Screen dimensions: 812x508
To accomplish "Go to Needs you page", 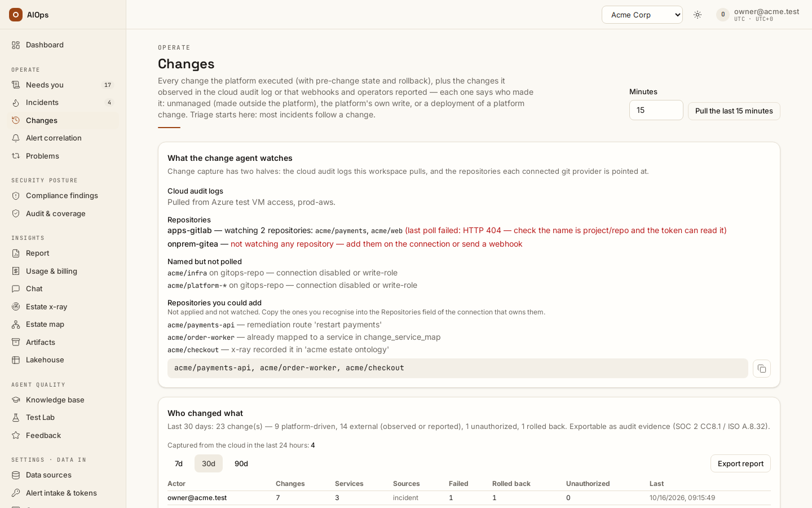I will pos(63,85).
